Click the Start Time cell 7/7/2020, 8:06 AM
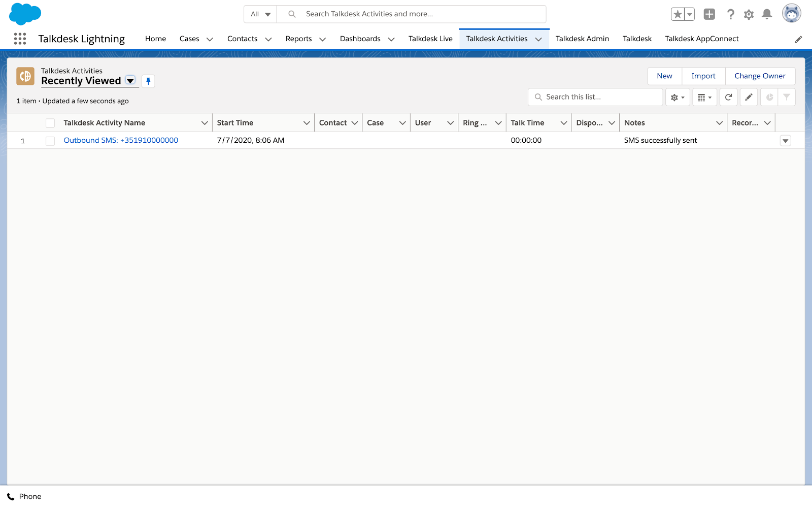The image size is (812, 508). 251,141
